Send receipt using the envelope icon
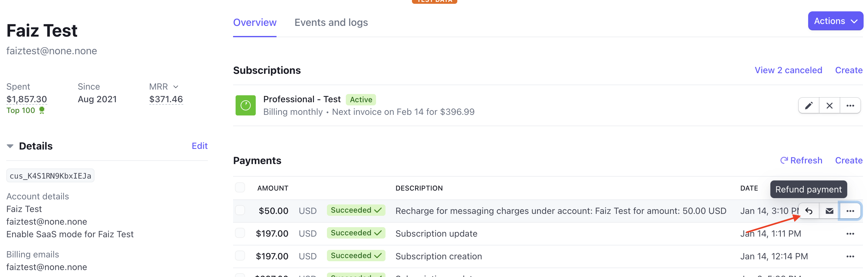 [829, 211]
